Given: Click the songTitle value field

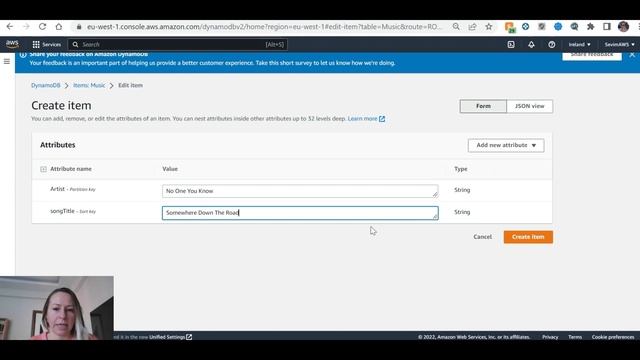Looking at the screenshot, I should tap(300, 213).
